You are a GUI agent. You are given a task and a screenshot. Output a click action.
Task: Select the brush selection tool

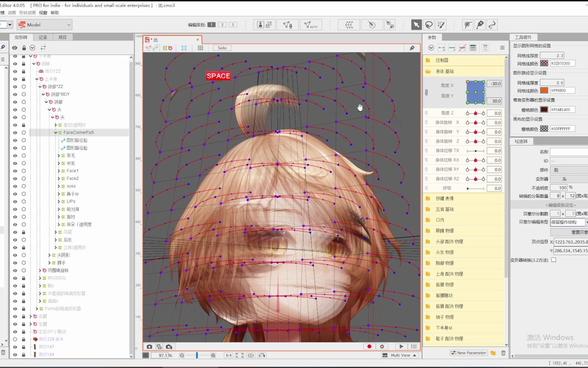pos(441,25)
